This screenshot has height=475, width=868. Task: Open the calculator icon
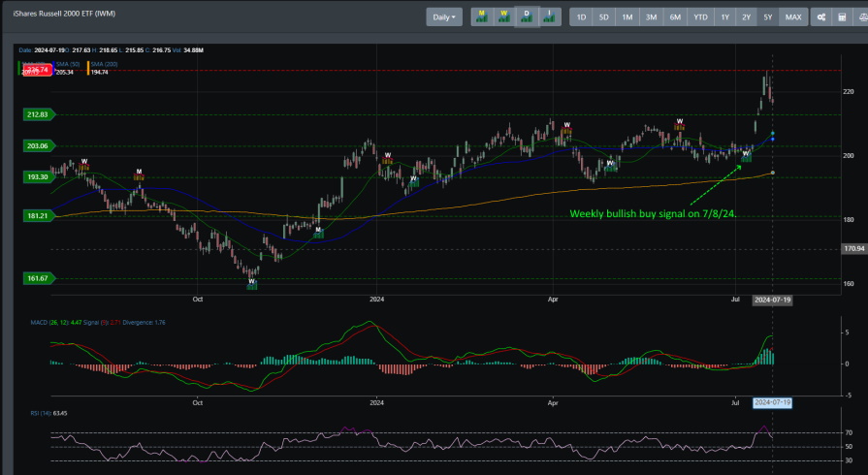(842, 17)
